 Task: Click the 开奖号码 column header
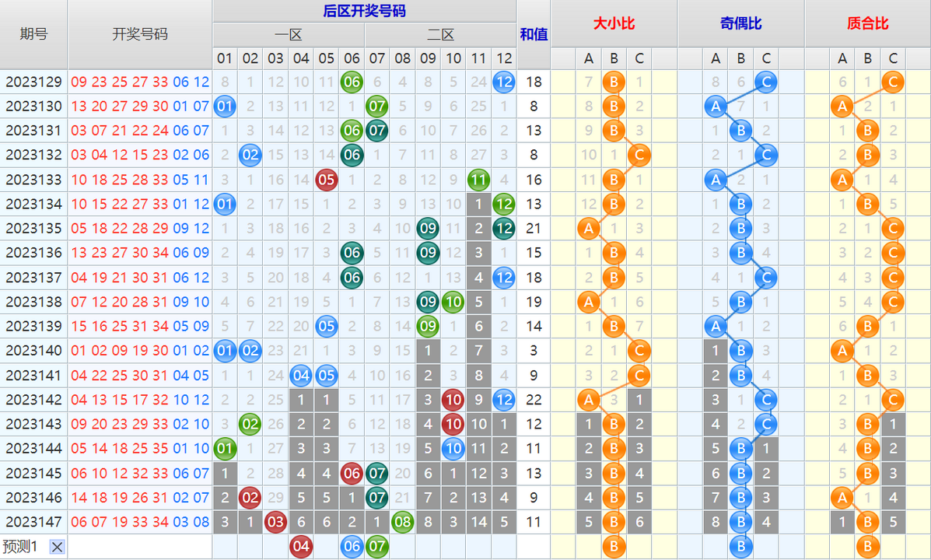pyautogui.click(x=140, y=34)
